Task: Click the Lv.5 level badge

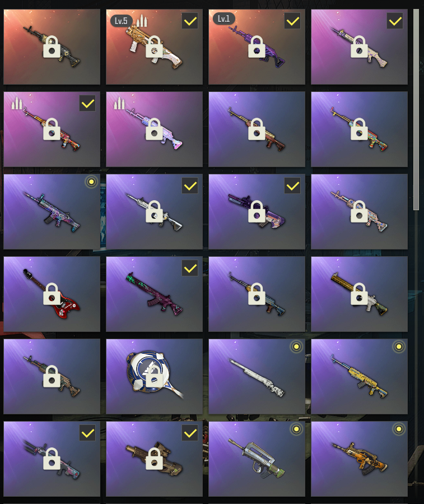Action: pyautogui.click(x=122, y=21)
